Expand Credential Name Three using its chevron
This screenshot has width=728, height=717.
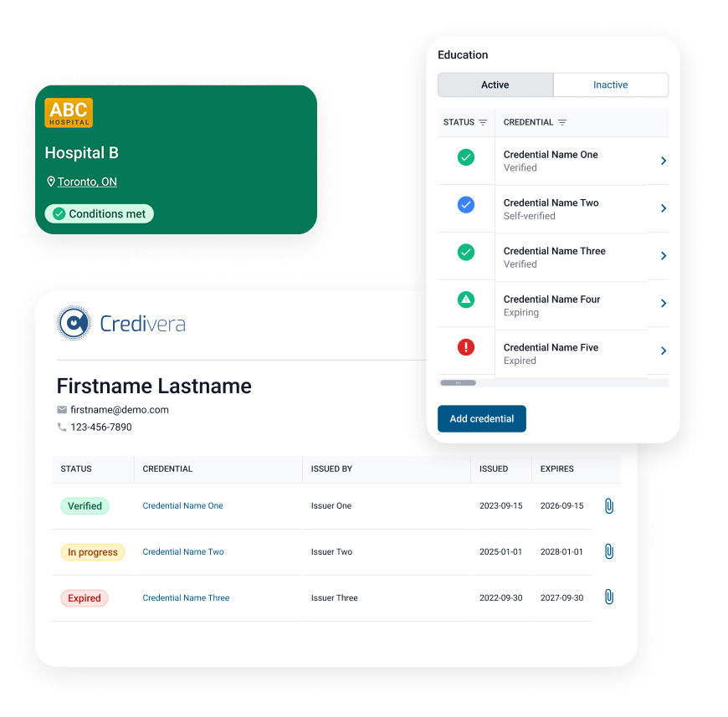click(664, 255)
